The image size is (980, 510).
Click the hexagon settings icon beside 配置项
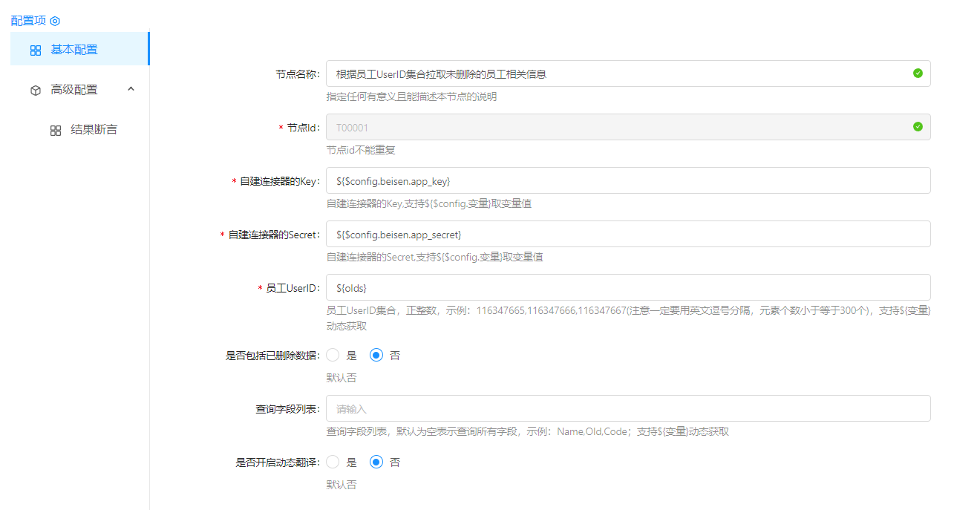tap(55, 21)
